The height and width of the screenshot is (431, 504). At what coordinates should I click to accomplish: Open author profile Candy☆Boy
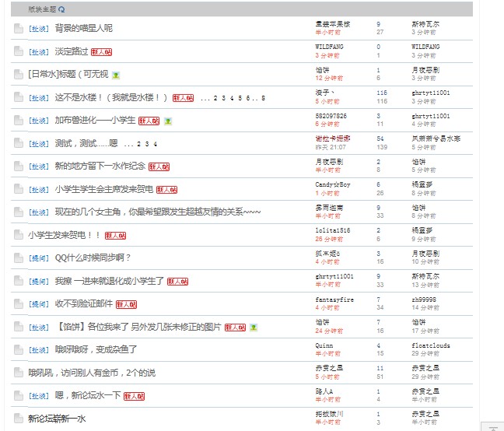pyautogui.click(x=333, y=185)
